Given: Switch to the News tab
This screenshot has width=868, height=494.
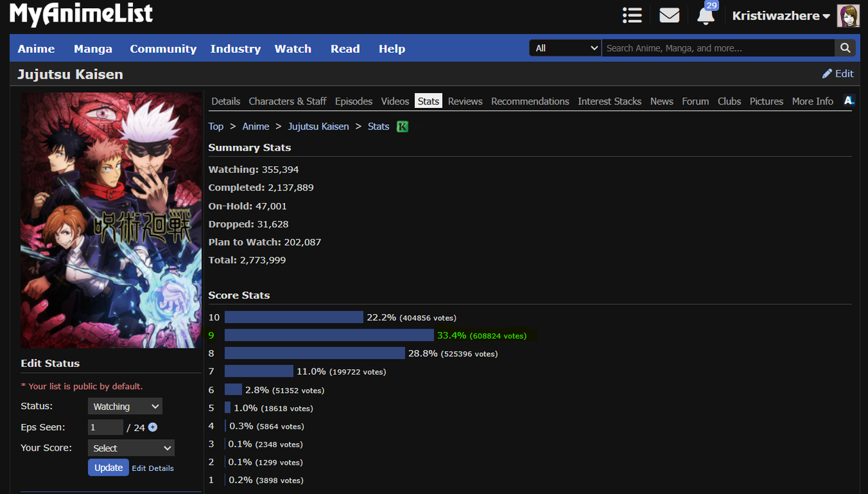Looking at the screenshot, I should pyautogui.click(x=662, y=101).
